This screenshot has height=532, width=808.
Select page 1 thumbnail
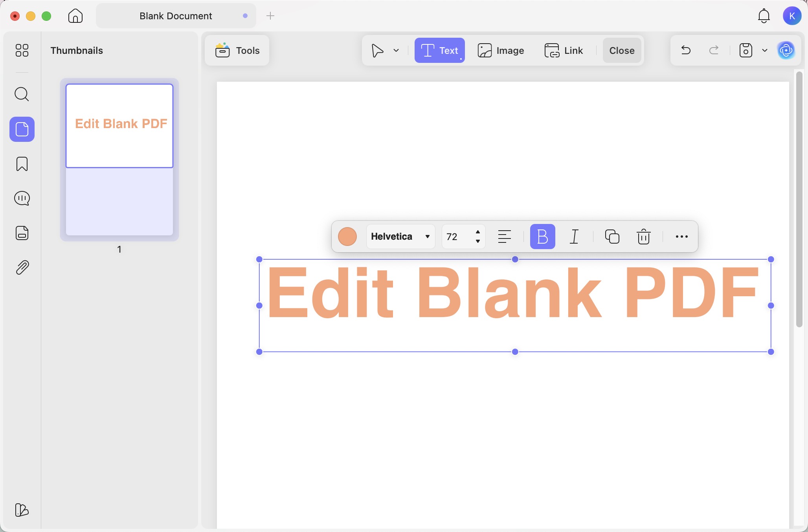(x=119, y=160)
